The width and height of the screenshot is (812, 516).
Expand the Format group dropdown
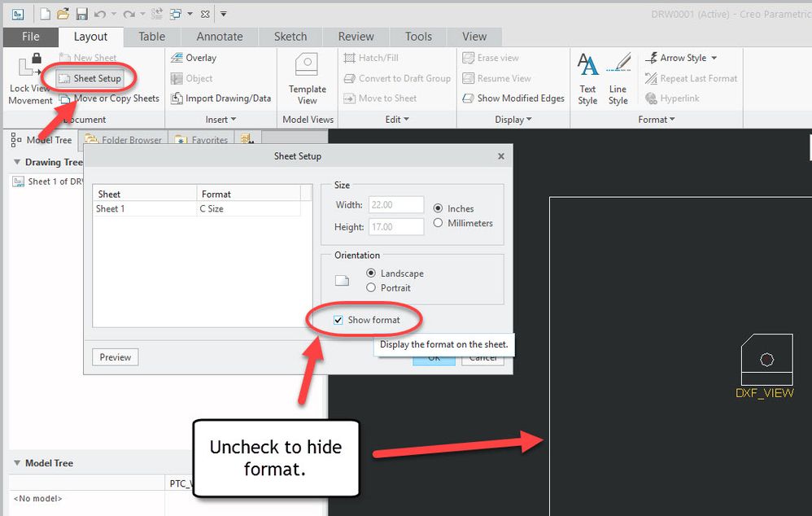point(656,120)
